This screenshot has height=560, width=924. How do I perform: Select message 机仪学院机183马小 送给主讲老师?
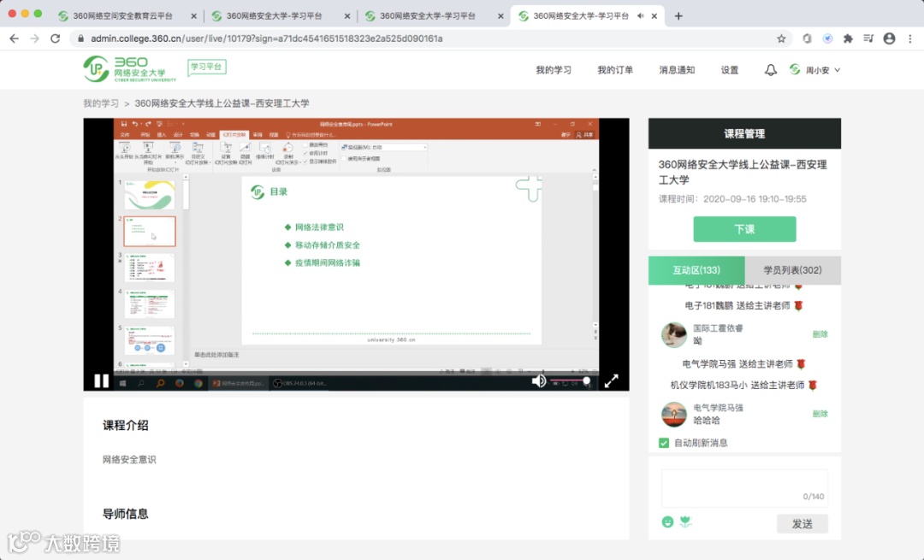click(x=743, y=385)
